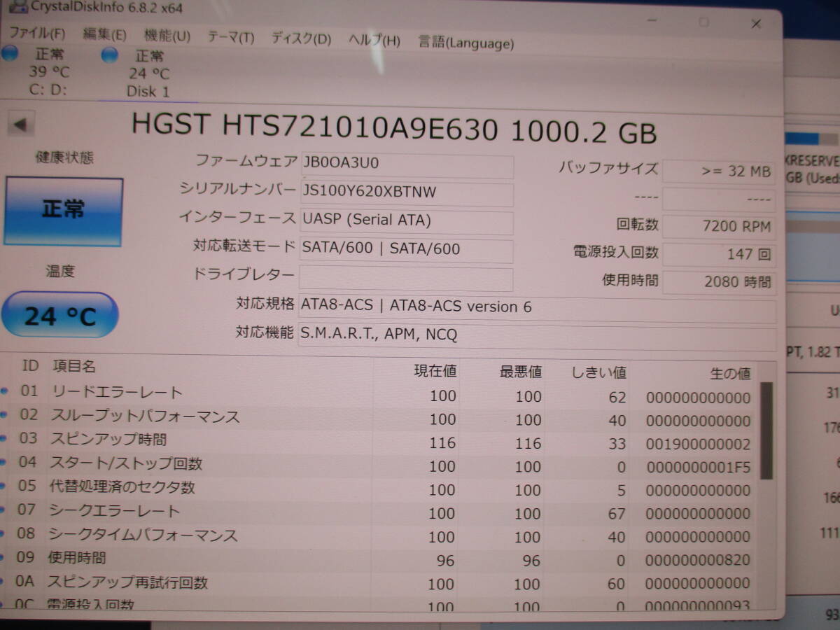Click the 最悪値 column header

point(521,372)
